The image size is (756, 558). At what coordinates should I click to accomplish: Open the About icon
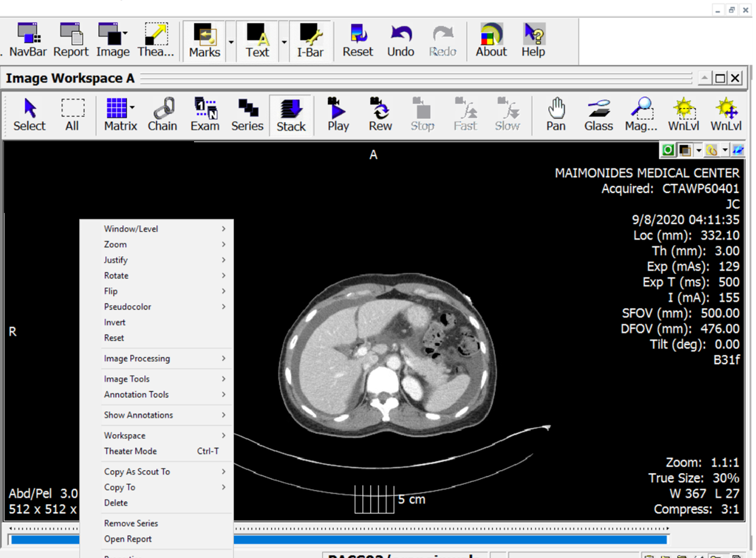click(x=491, y=41)
